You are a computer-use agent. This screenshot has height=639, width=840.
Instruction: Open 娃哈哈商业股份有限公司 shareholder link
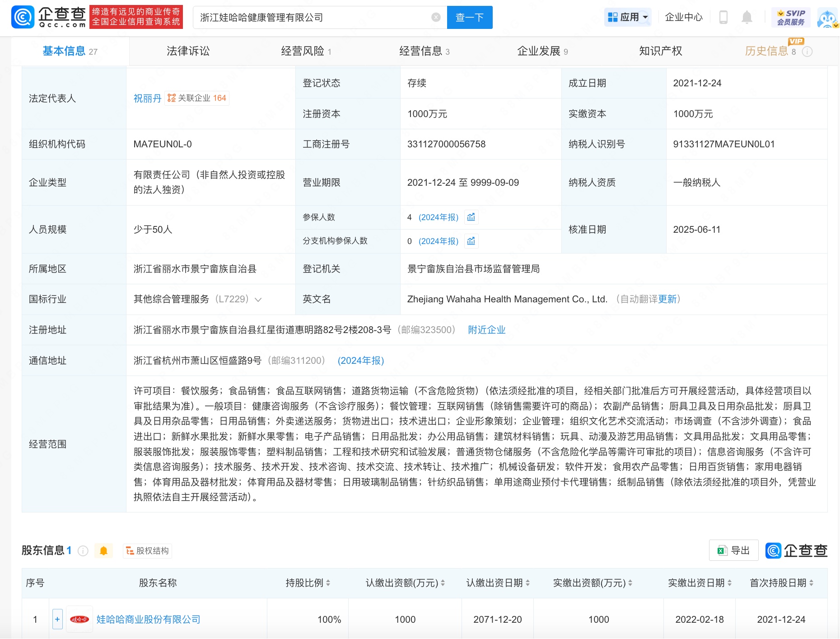click(x=149, y=619)
